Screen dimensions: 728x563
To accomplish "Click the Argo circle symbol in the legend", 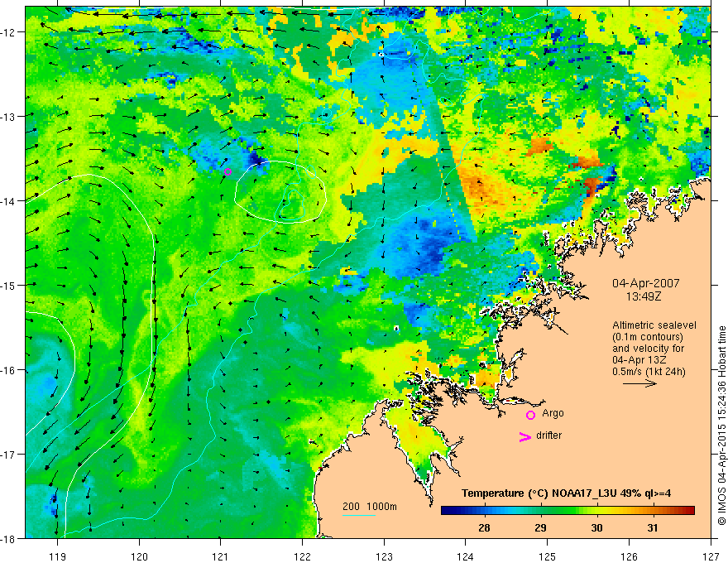I will point(530,415).
